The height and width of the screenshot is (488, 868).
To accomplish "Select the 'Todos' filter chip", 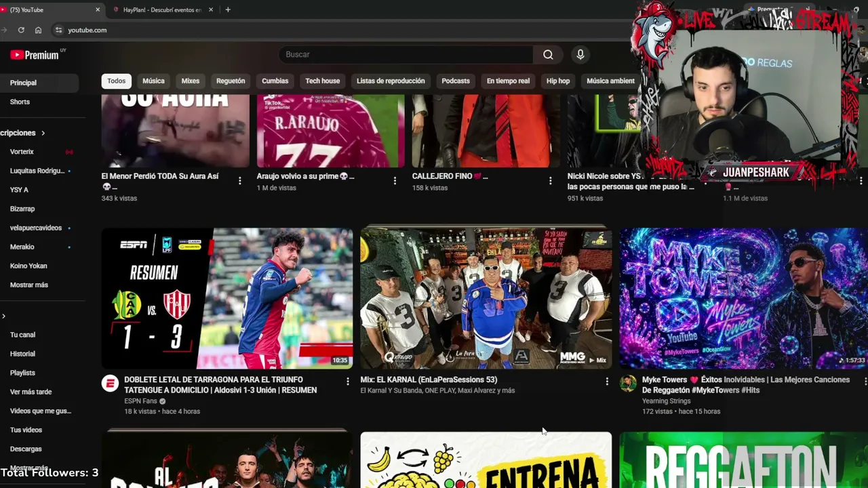I will [x=116, y=81].
